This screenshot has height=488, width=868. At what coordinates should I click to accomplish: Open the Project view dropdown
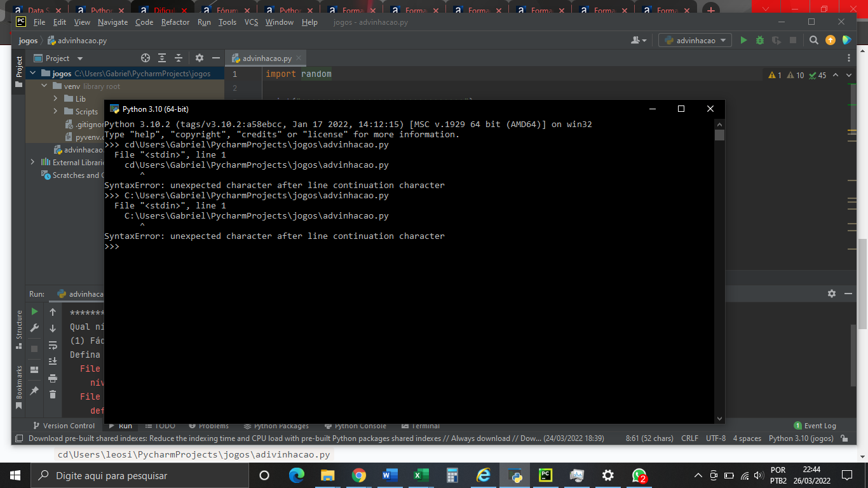click(58, 58)
